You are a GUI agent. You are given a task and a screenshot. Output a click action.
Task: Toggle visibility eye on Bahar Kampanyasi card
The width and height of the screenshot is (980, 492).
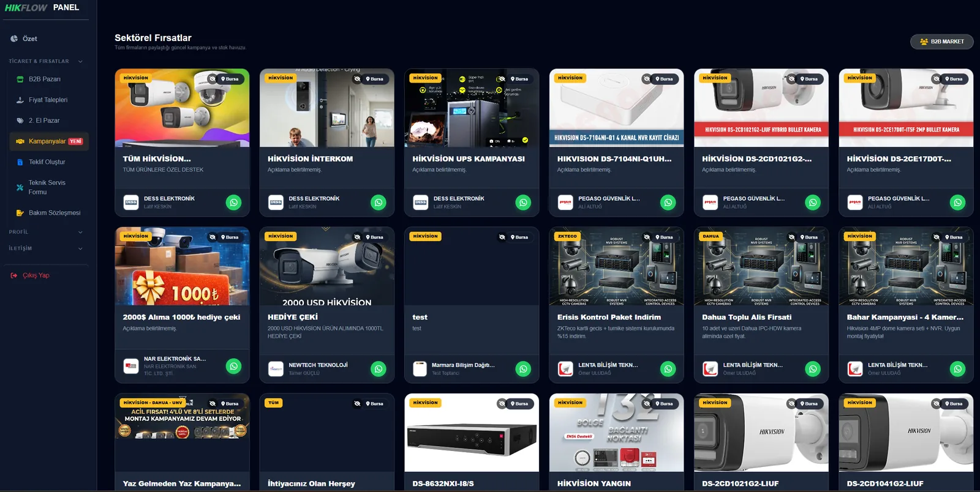coord(937,237)
